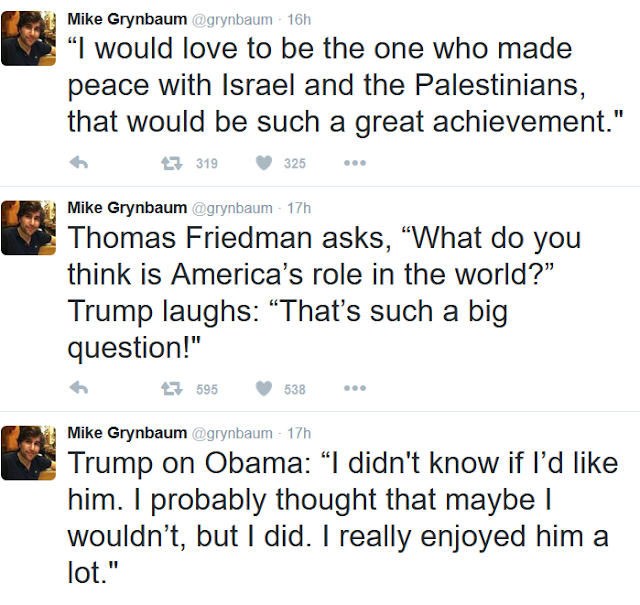640x605 pixels.
Task: Open 17h timestamp on Trump on Obama tweet
Action: point(299,433)
